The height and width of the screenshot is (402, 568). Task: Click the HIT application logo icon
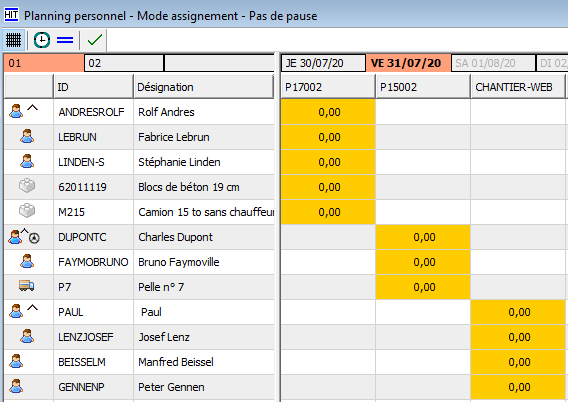coord(11,15)
